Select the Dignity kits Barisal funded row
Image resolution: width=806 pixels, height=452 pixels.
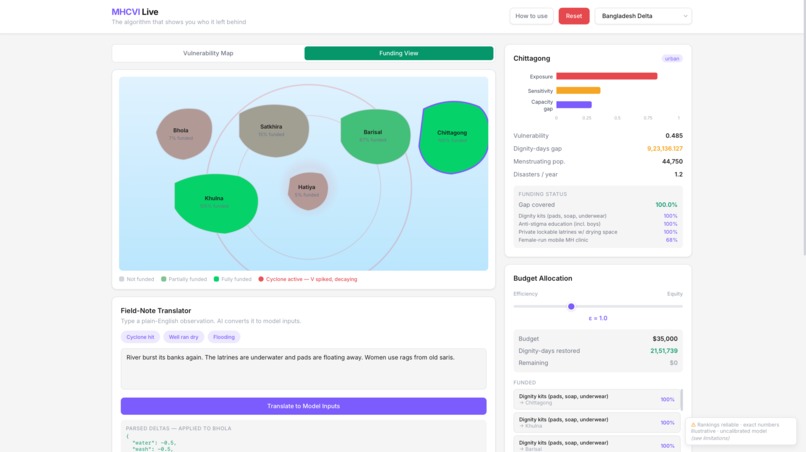(x=597, y=445)
